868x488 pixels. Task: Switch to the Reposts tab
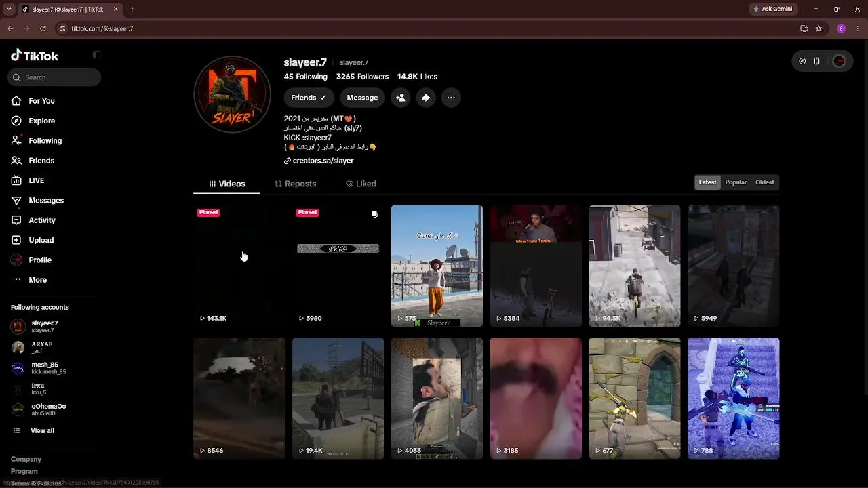point(295,184)
